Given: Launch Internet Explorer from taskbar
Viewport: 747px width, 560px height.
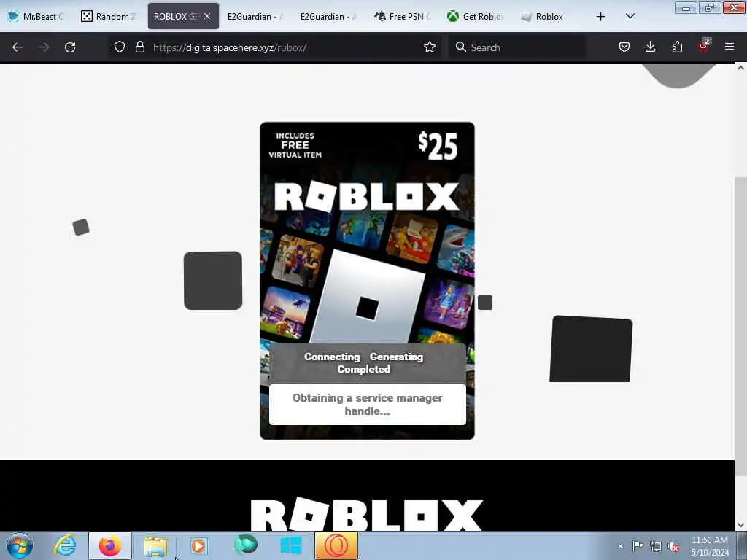Looking at the screenshot, I should [65, 545].
